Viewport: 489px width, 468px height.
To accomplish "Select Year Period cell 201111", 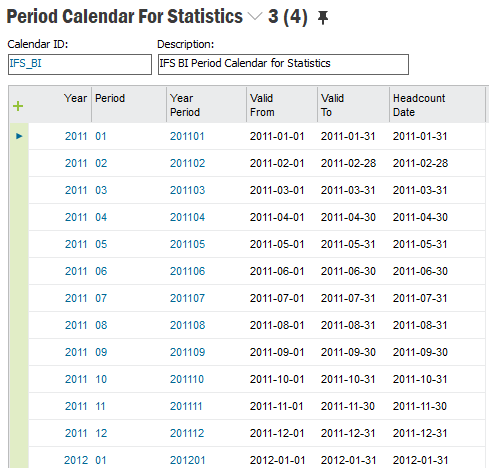I will 186,406.
